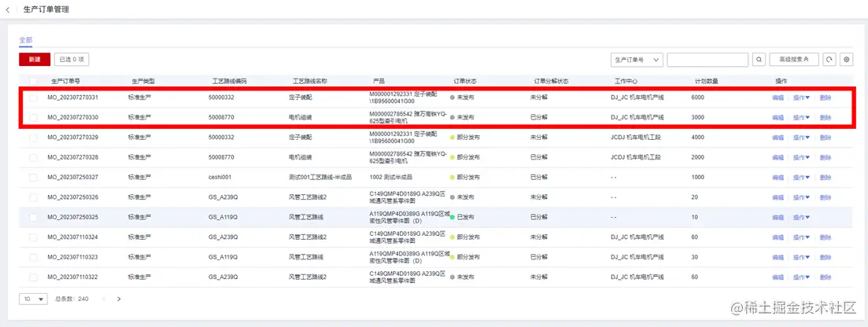Click 编辑 for order MO_202307270330
The height and width of the screenshot is (327, 868).
tap(778, 117)
